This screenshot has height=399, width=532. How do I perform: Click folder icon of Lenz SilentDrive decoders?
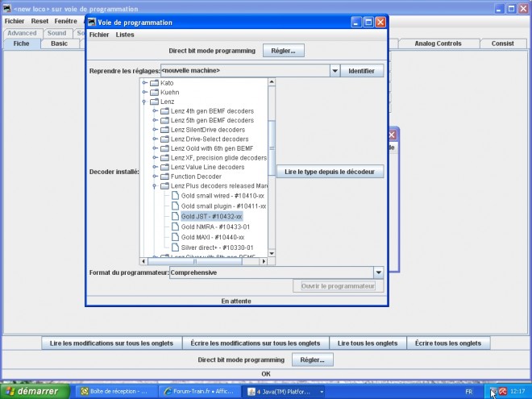tap(165, 130)
